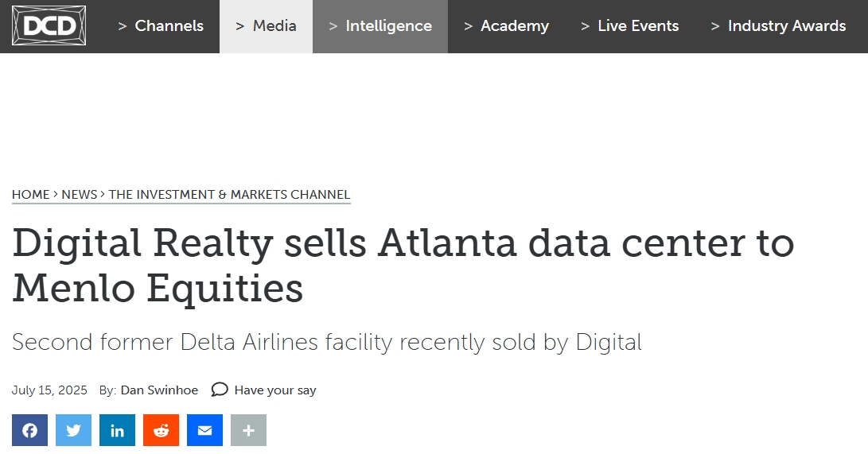Click the article headline about Digital Realty
The height and width of the screenshot is (454, 868).
click(x=403, y=266)
